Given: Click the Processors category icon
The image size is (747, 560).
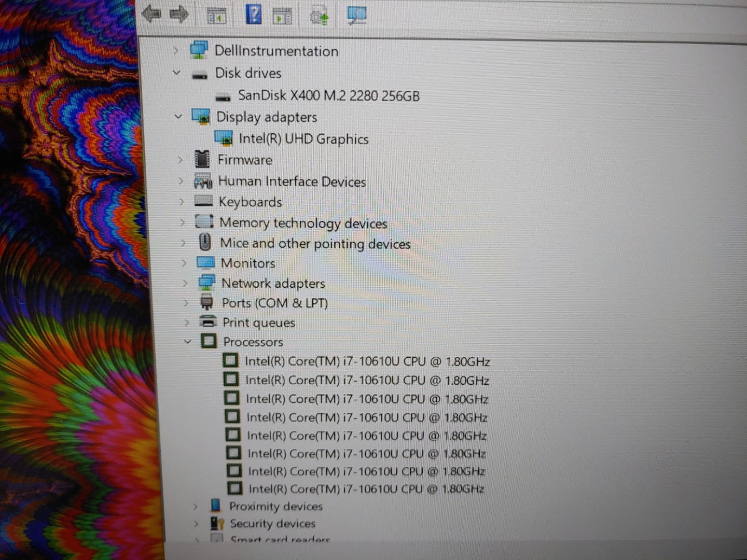Looking at the screenshot, I should point(209,341).
